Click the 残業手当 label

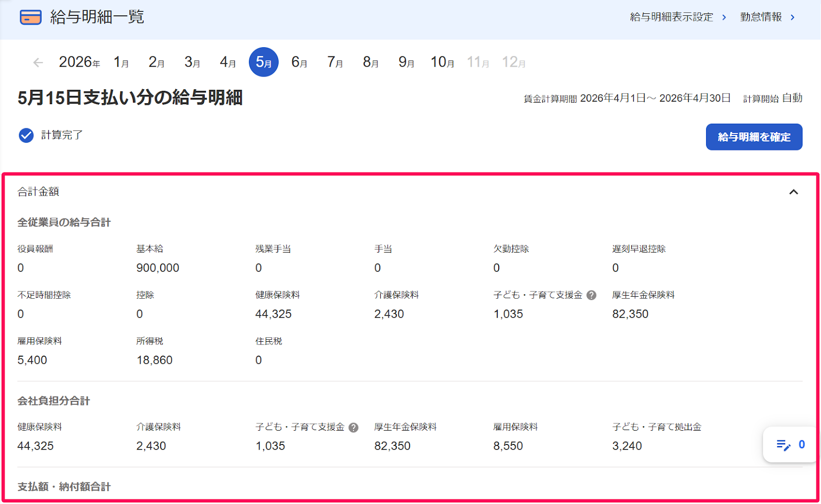273,249
